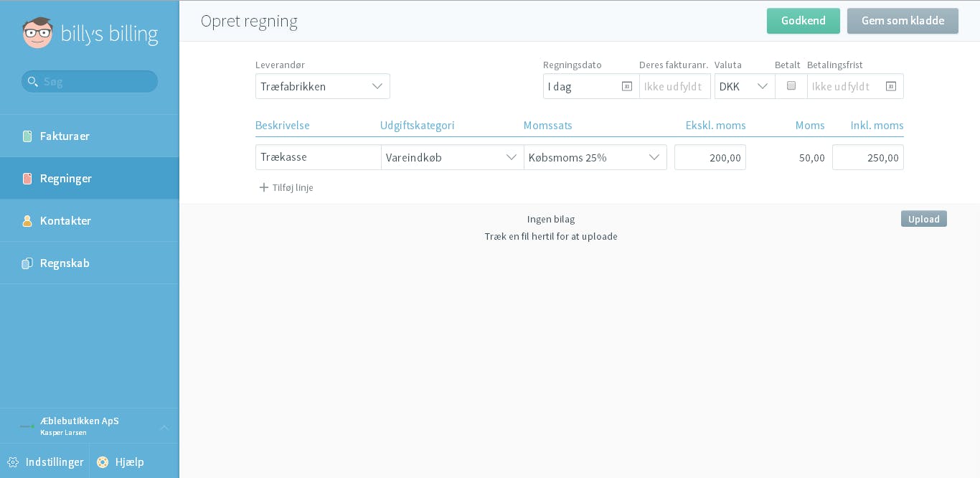Viewport: 980px width, 478px height.
Task: Click the Inkl. moms field 250,00
Action: (868, 157)
